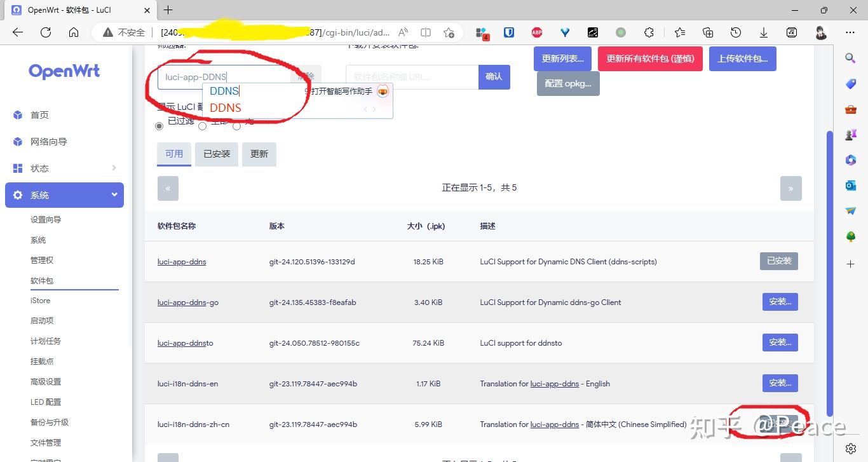Select the 无 radio button
Image resolution: width=868 pixels, height=462 pixels.
click(x=236, y=126)
